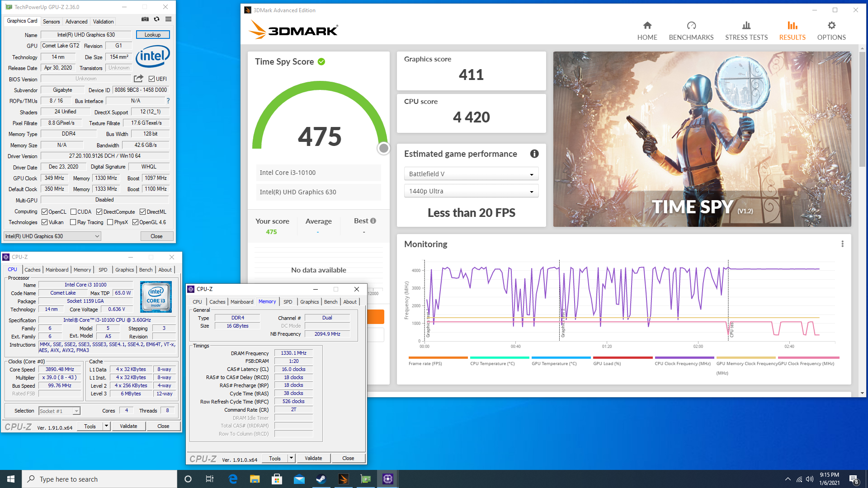The width and height of the screenshot is (868, 488).
Task: Switch to the Validation tab in GPU-Z
Action: 104,21
